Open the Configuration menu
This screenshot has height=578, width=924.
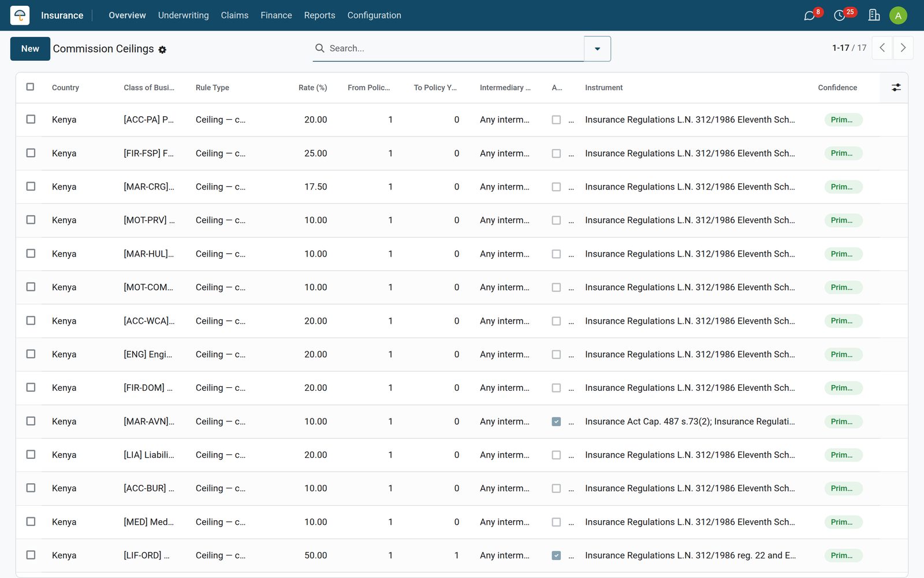(x=374, y=15)
